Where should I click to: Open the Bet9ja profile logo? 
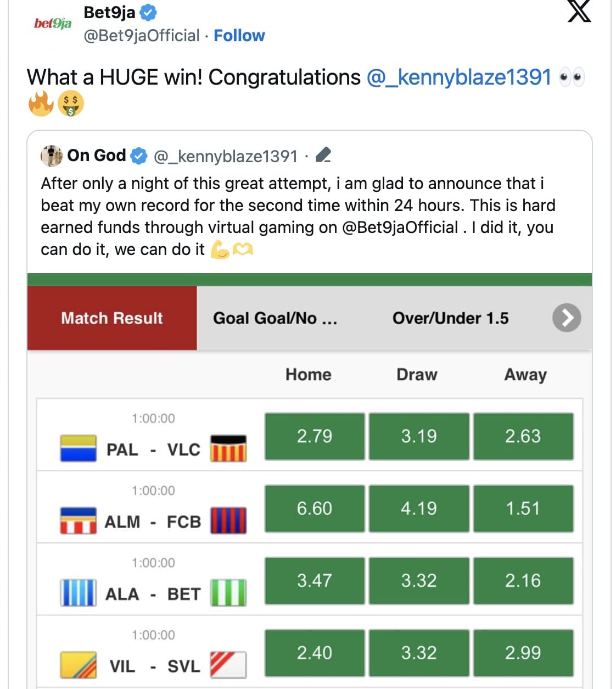pyautogui.click(x=53, y=23)
